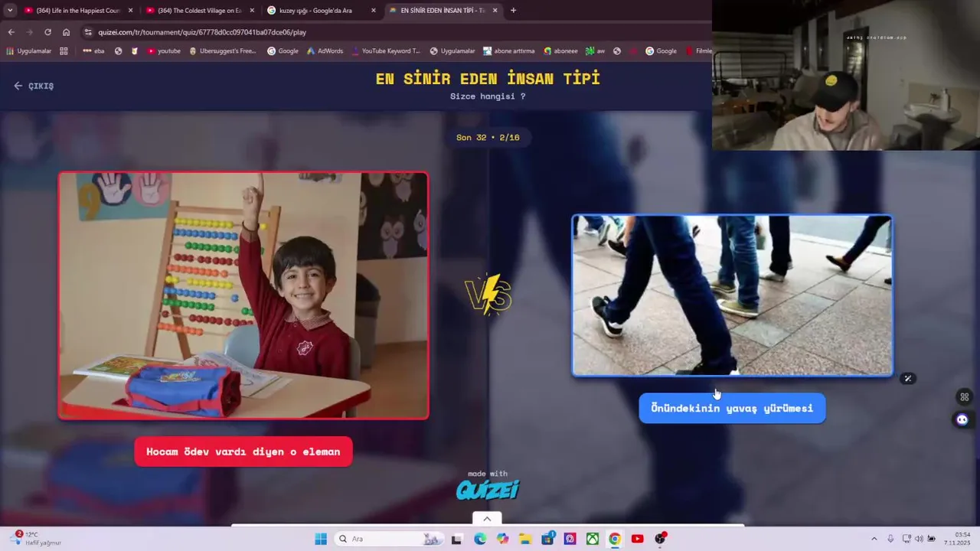The width and height of the screenshot is (980, 551).
Task: Open Copilot from the taskbar
Action: pos(502,539)
